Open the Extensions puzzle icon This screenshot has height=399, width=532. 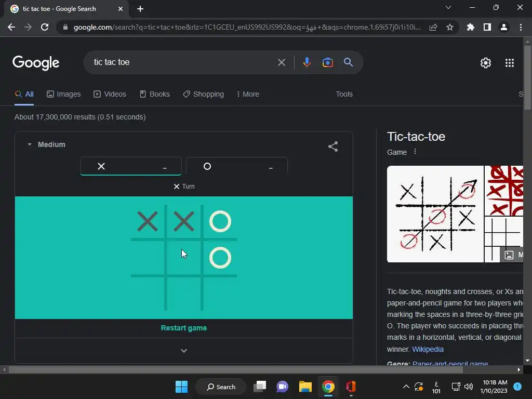[471, 27]
